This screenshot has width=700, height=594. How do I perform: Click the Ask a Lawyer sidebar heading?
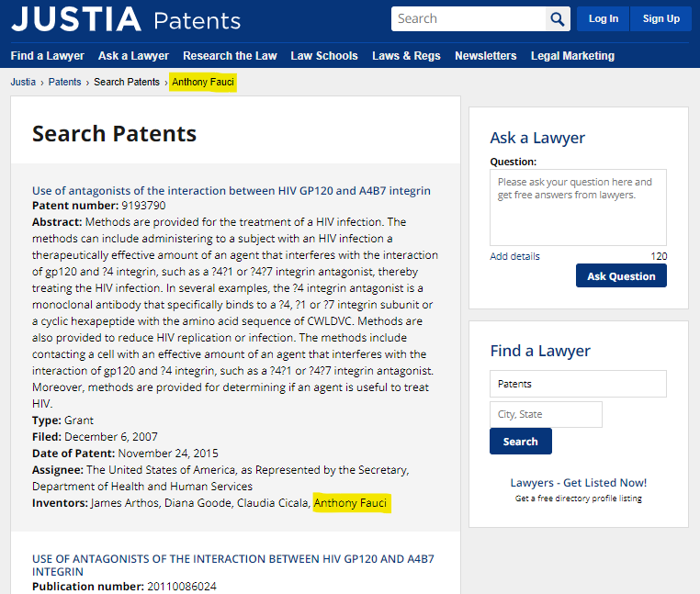(x=537, y=139)
